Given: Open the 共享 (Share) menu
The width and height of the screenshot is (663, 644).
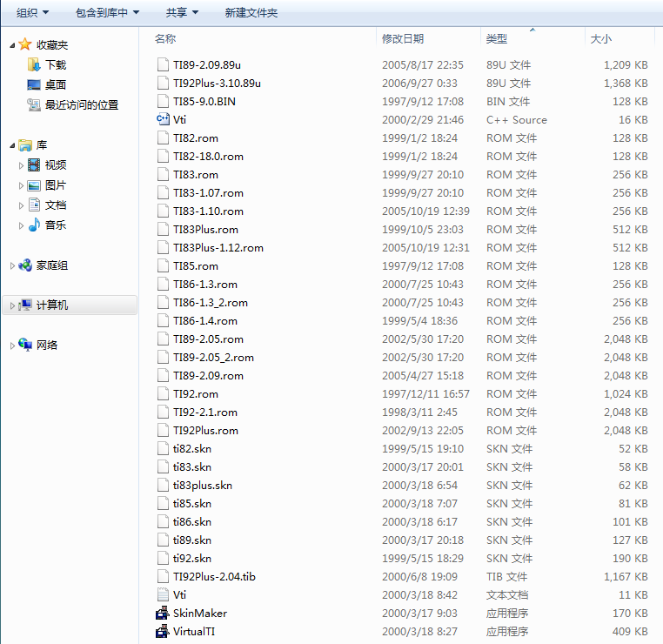Looking at the screenshot, I should pyautogui.click(x=182, y=13).
